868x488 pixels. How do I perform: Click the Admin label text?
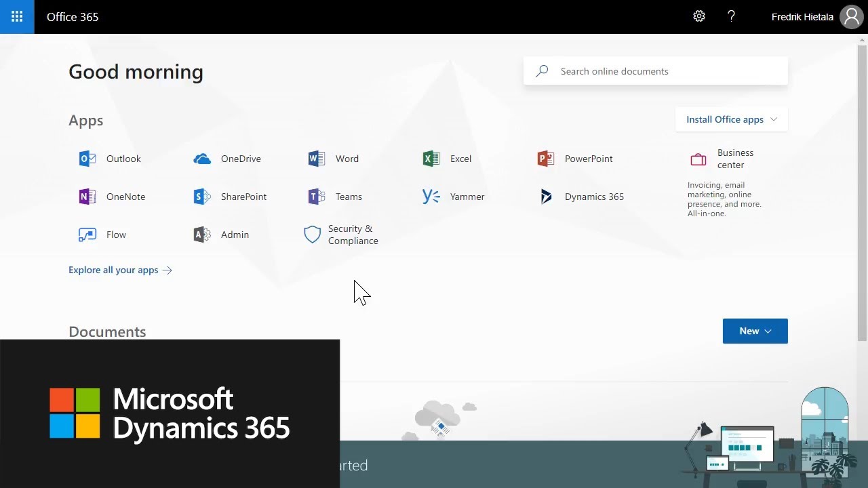pyautogui.click(x=235, y=235)
